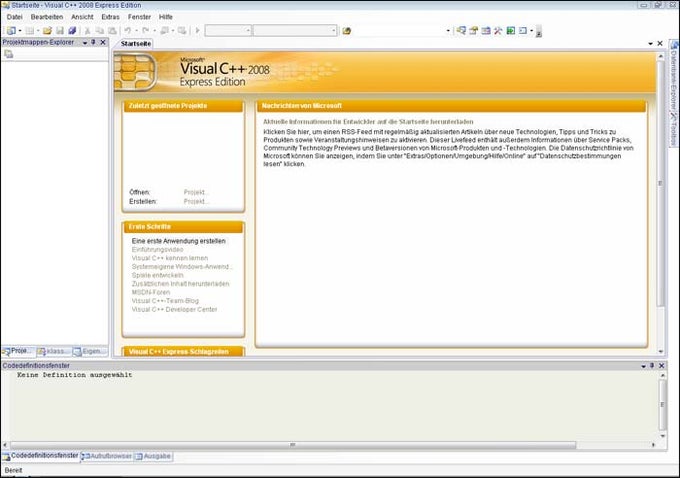Open the Toolbox wrench toolbar icon
Image resolution: width=680 pixels, height=478 pixels.
pos(498,30)
